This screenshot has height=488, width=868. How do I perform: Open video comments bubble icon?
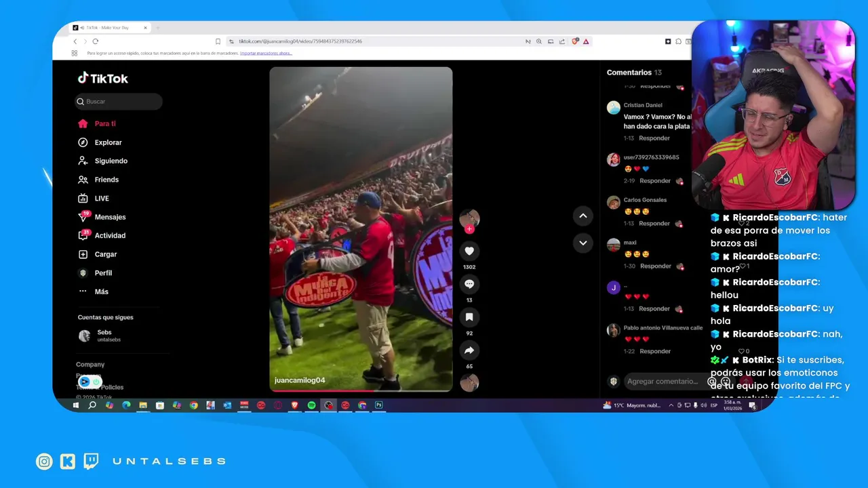point(469,284)
